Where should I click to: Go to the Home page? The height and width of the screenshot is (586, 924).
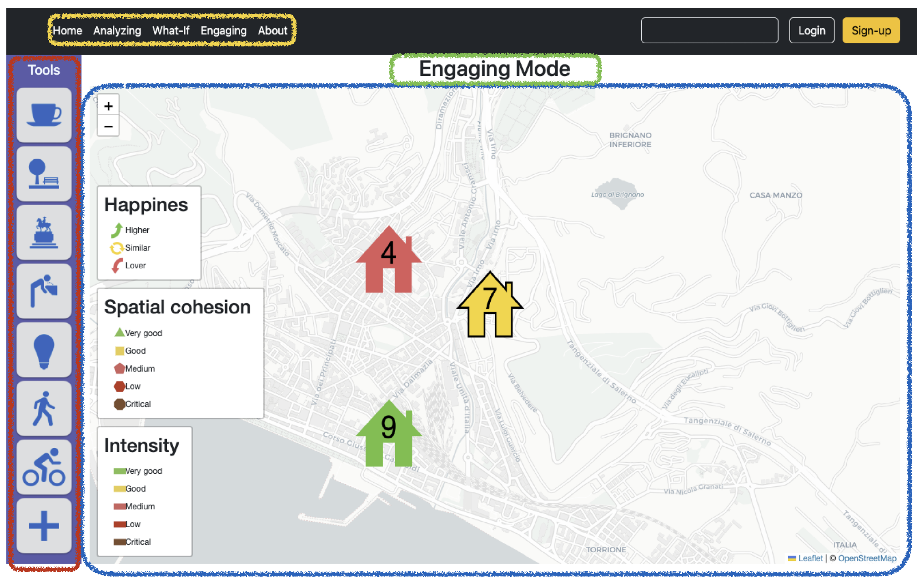click(68, 31)
